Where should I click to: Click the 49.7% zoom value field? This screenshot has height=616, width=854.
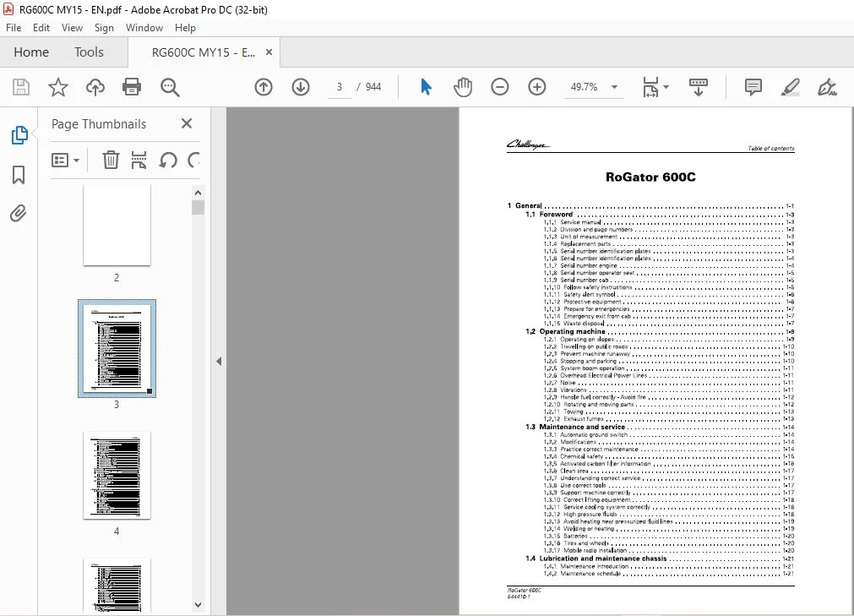tap(584, 87)
